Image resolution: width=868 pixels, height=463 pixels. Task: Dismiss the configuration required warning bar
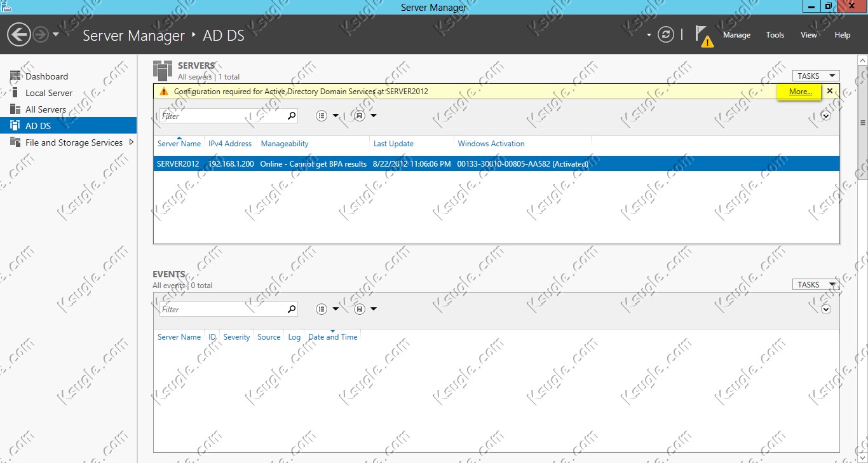coord(829,92)
